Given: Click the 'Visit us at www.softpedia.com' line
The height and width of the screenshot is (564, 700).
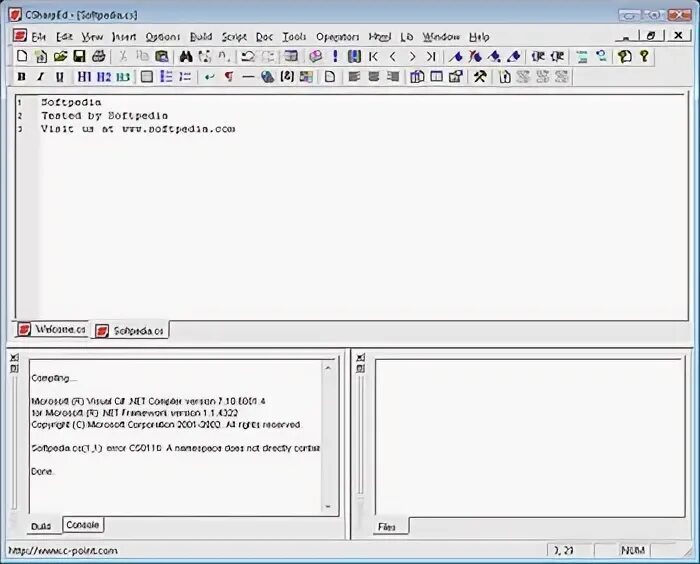Looking at the screenshot, I should tap(138, 129).
